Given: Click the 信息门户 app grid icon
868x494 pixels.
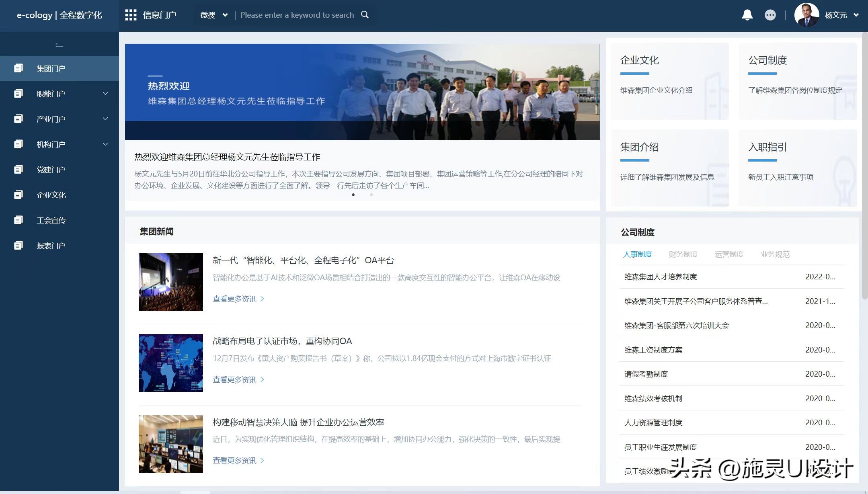Looking at the screenshot, I should (x=131, y=14).
